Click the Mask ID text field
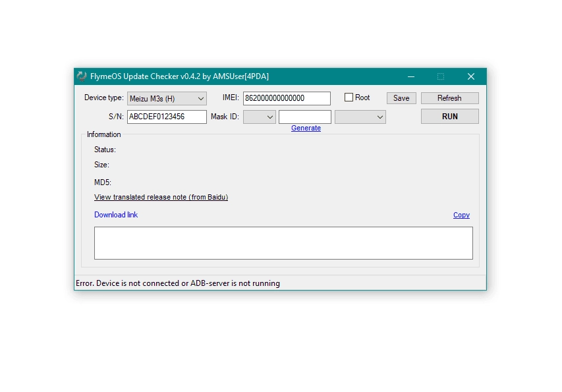Screen dimensions: 562x392 [x=304, y=117]
